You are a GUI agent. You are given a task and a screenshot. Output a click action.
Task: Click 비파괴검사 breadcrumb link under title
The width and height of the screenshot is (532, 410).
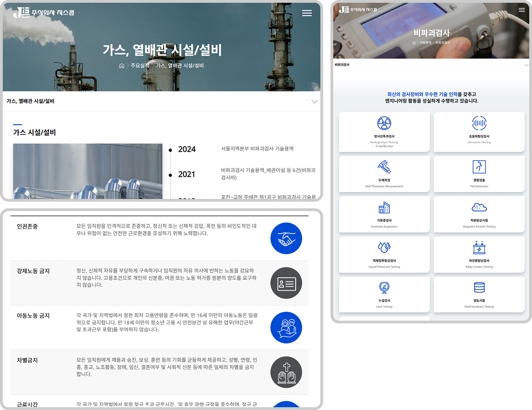pos(443,43)
